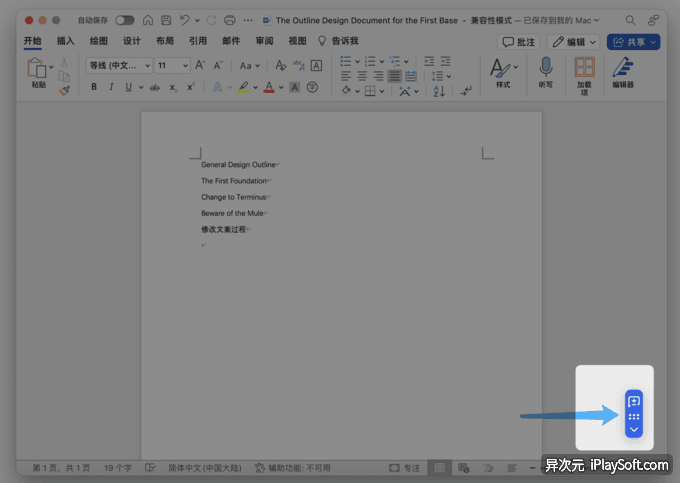Screen dimensions: 680x483
Task: Click the 共享 share button
Action: 633,42
